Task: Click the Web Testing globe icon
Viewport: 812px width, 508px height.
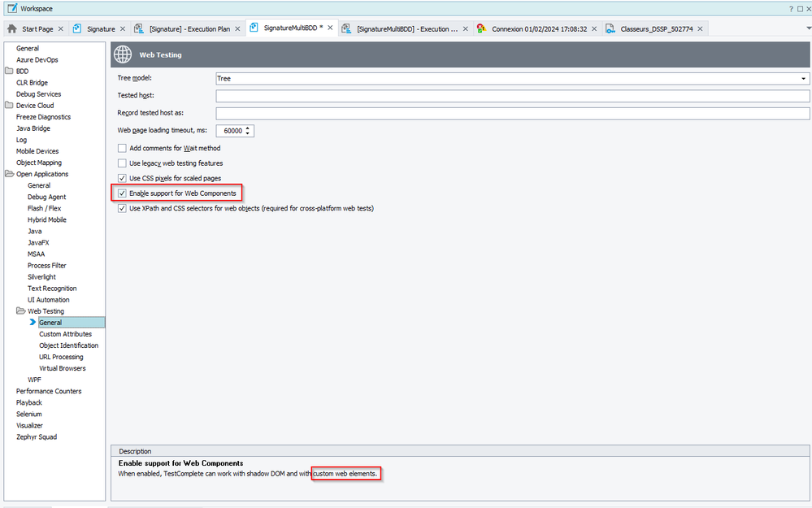Action: click(122, 54)
